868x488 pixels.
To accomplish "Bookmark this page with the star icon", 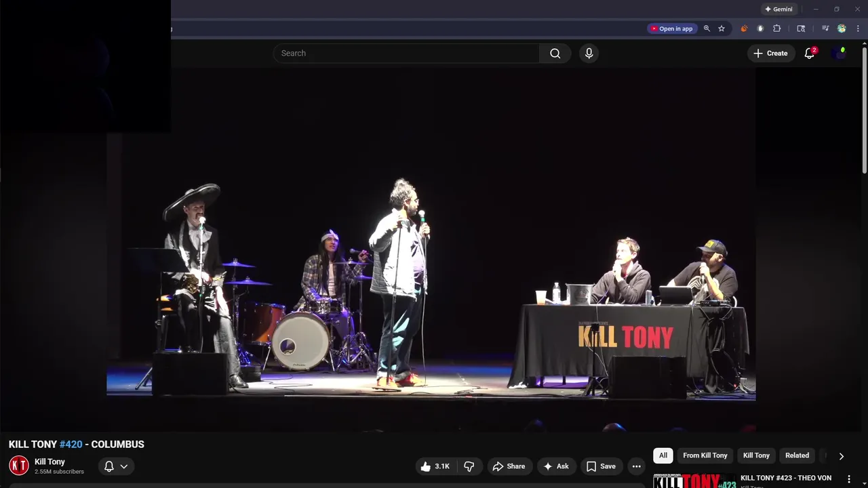I will click(722, 28).
